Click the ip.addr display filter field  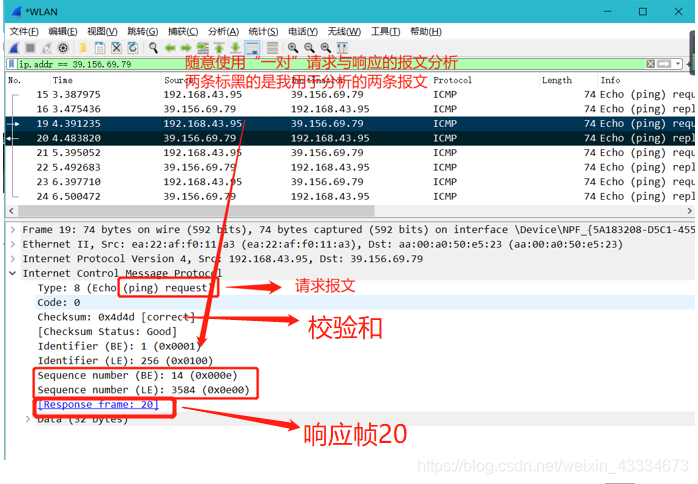(x=331, y=64)
